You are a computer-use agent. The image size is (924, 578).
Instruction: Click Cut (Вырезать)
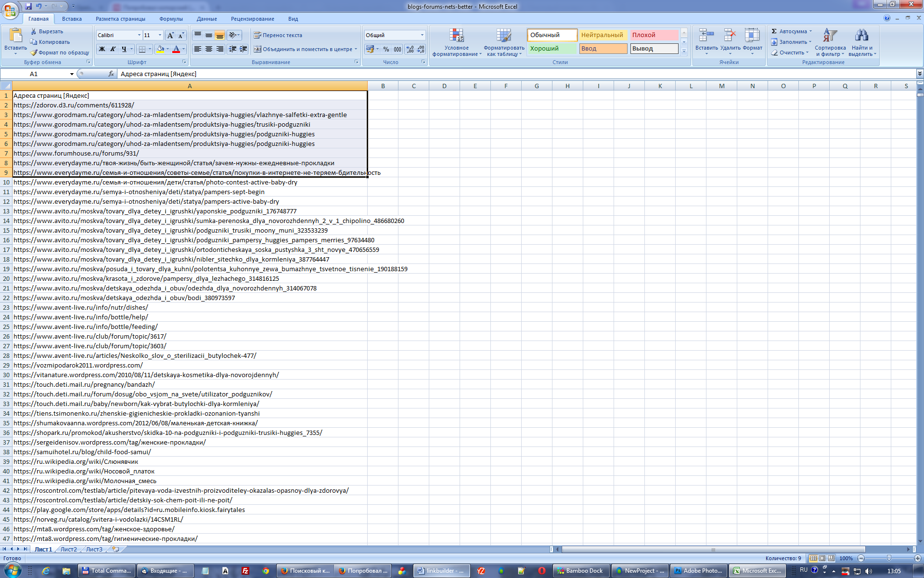47,31
